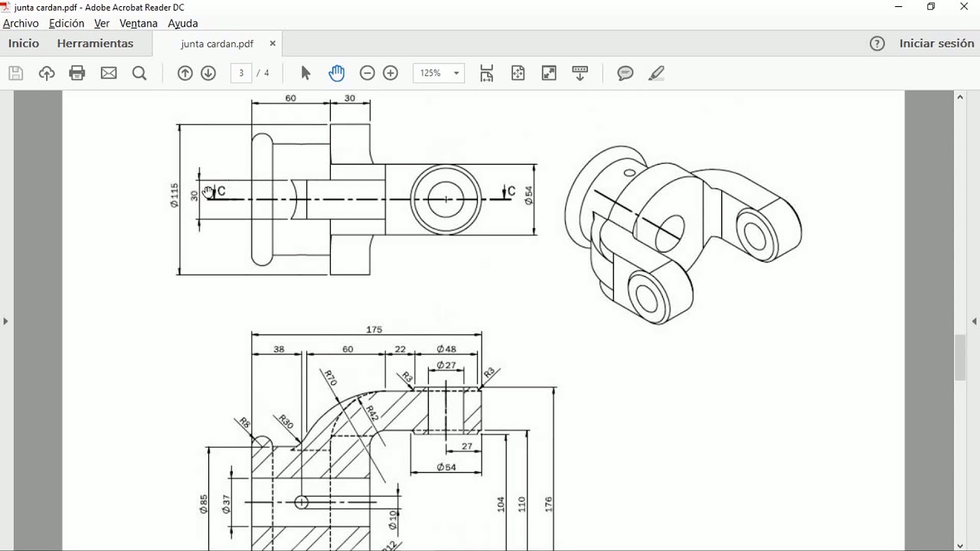Click the vertical scrollbar thumb
The height and width of the screenshot is (551, 980).
960,357
